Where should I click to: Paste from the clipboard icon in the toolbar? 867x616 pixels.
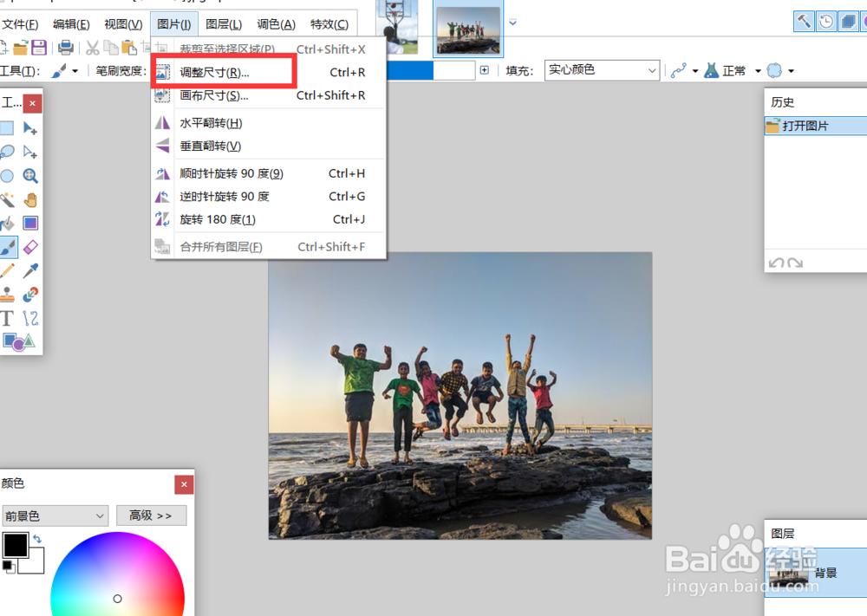(129, 48)
